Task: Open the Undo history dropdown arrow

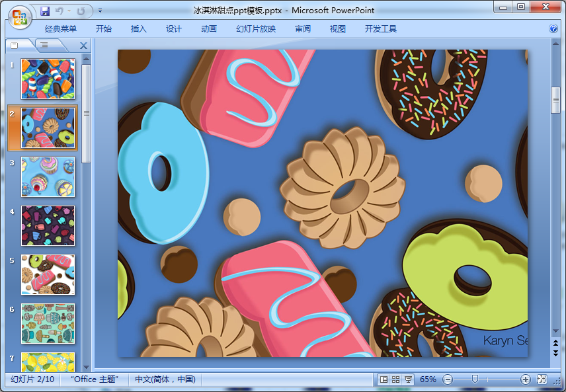Action: pos(69,11)
